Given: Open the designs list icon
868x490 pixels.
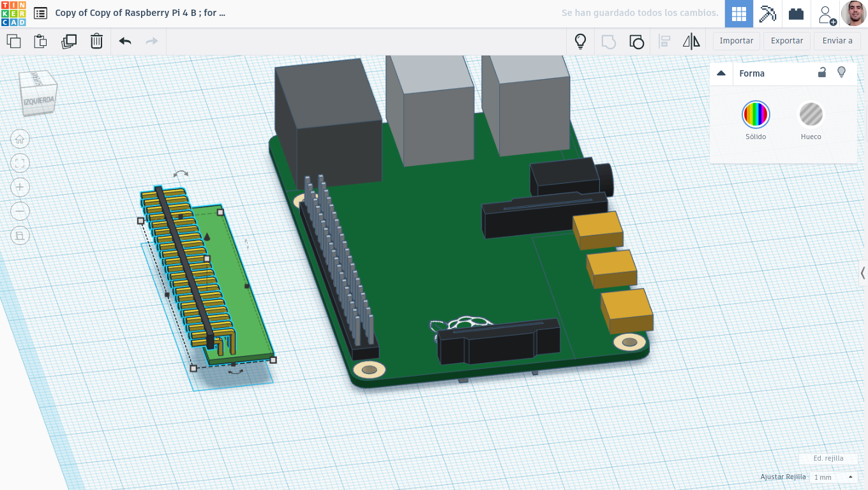Looking at the screenshot, I should point(40,13).
